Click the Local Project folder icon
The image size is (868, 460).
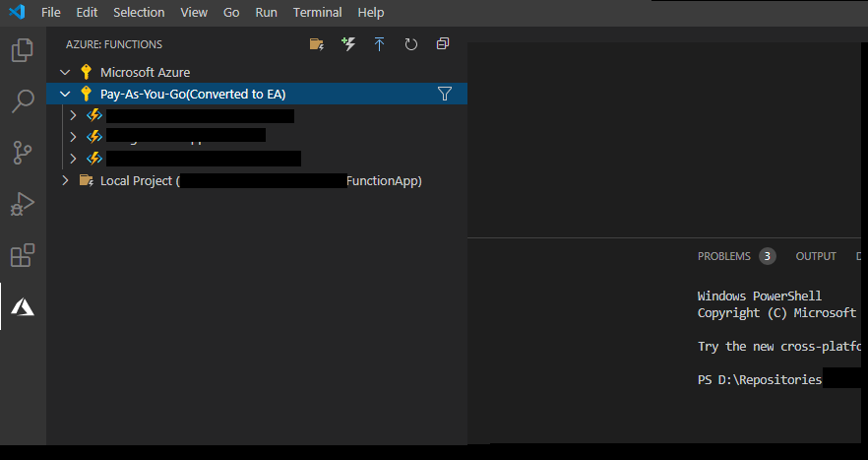point(87,180)
